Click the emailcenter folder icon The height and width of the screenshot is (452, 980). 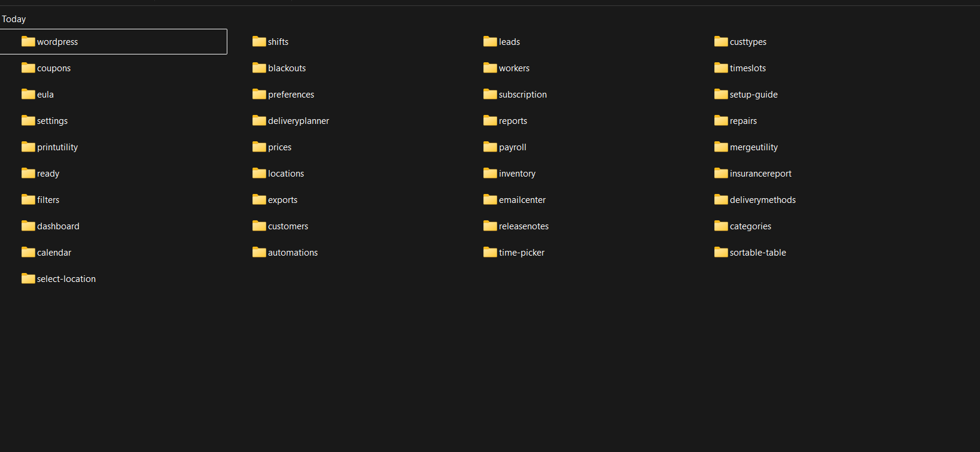pyautogui.click(x=490, y=199)
